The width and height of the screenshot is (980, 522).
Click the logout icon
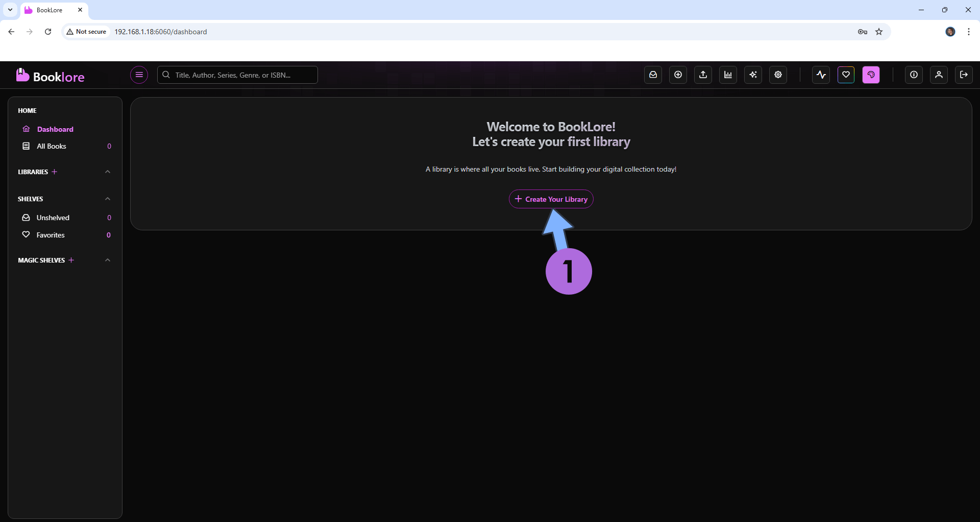(x=964, y=75)
